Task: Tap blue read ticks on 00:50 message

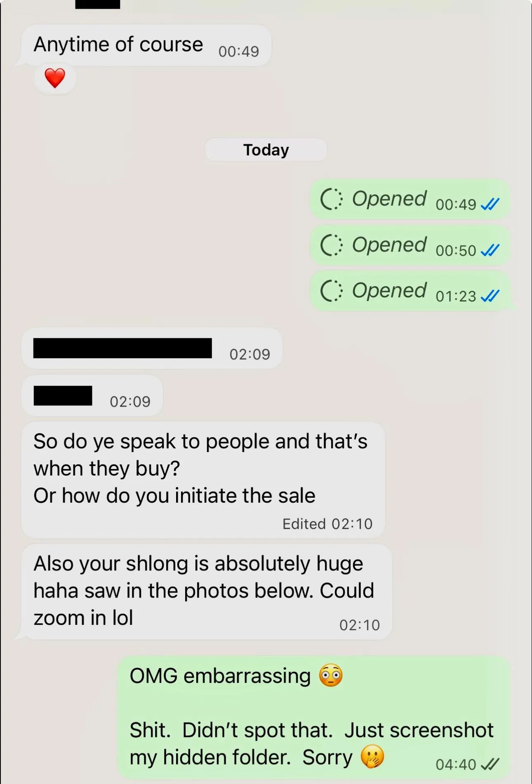Action: 490,250
